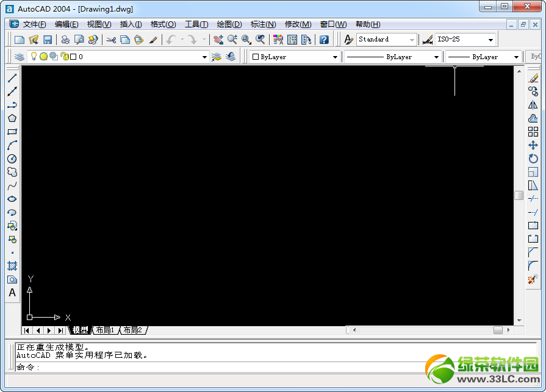Open the ByLayer linetype dropdown
Screen dimensions: 546x392
click(436, 57)
